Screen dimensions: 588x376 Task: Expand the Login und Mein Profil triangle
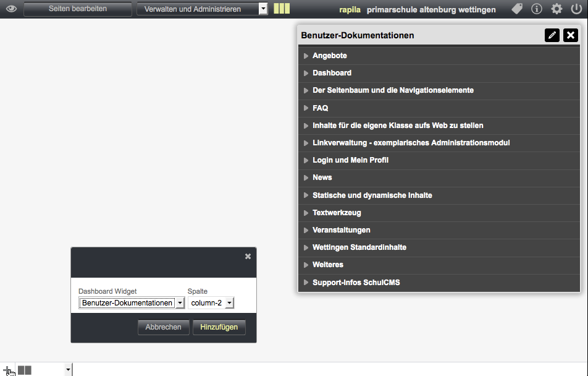coord(306,160)
